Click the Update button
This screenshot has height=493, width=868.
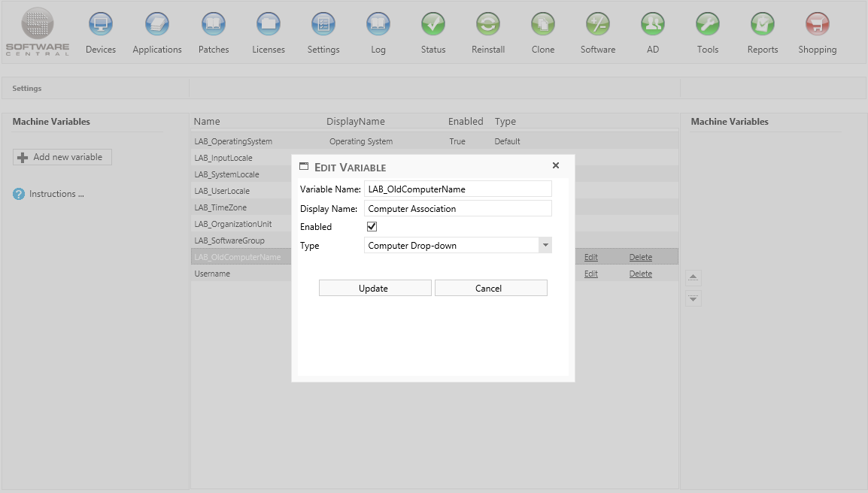375,289
